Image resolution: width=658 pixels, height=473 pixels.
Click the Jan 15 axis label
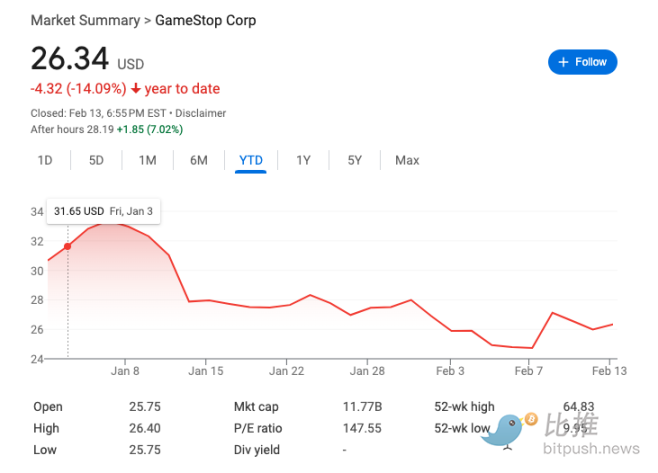coord(206,369)
